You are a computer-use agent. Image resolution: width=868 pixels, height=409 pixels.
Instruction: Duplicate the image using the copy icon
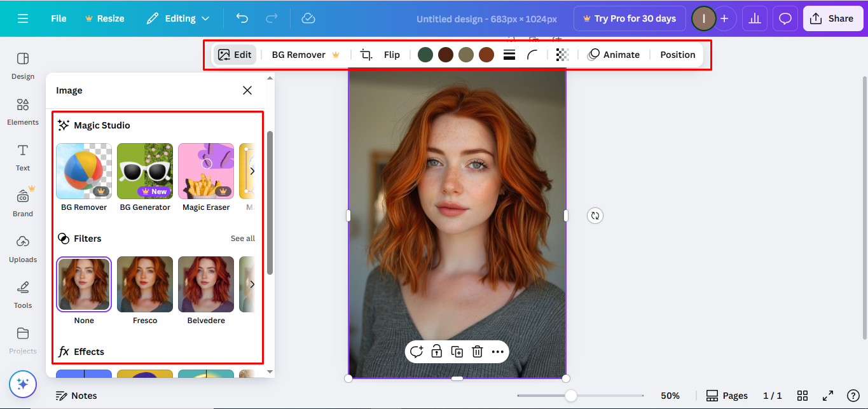tap(457, 351)
